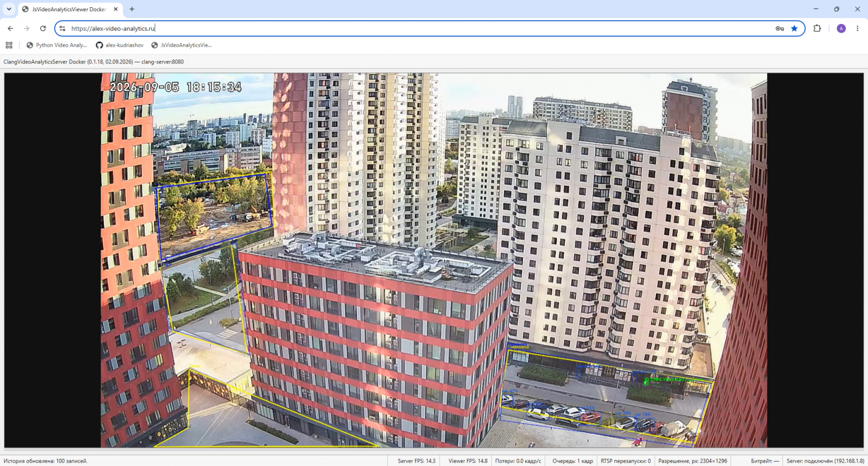Click the Разрешение, px: 2304×1296 status
Viewport: 868px width, 466px height.
click(x=693, y=461)
